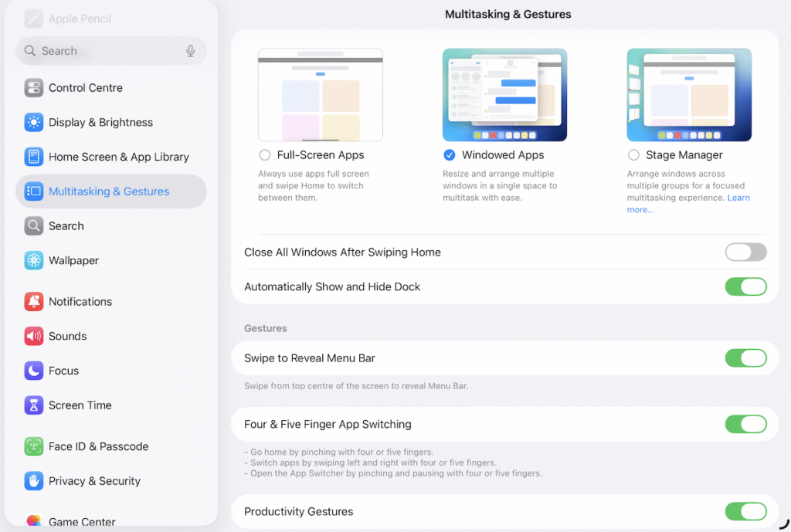
Task: Open Privacy & Security via the hand icon
Action: click(34, 480)
